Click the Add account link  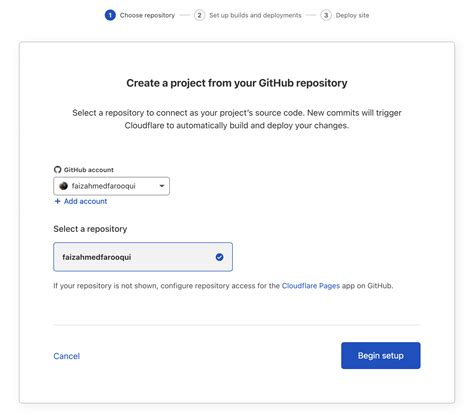coord(81,201)
